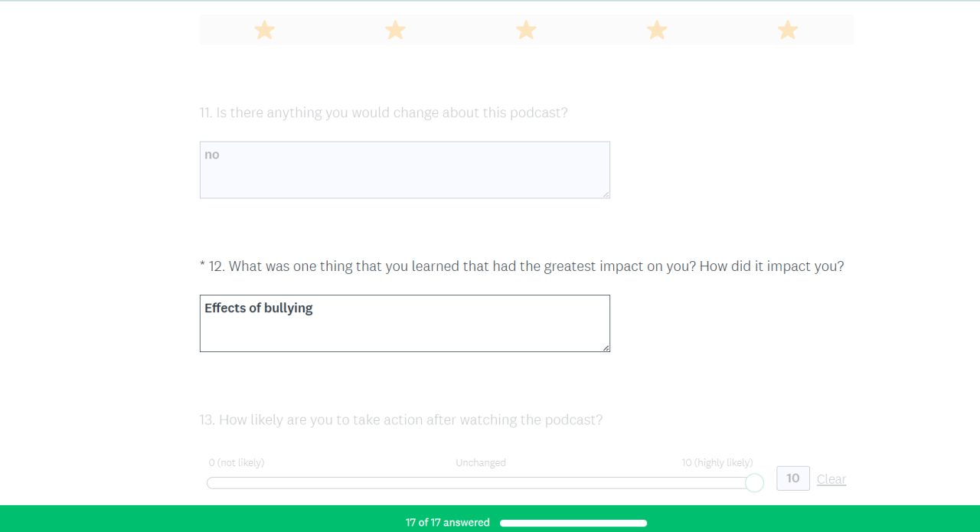
Task: Click question 12 'greatest impact' label text
Action: tap(521, 266)
